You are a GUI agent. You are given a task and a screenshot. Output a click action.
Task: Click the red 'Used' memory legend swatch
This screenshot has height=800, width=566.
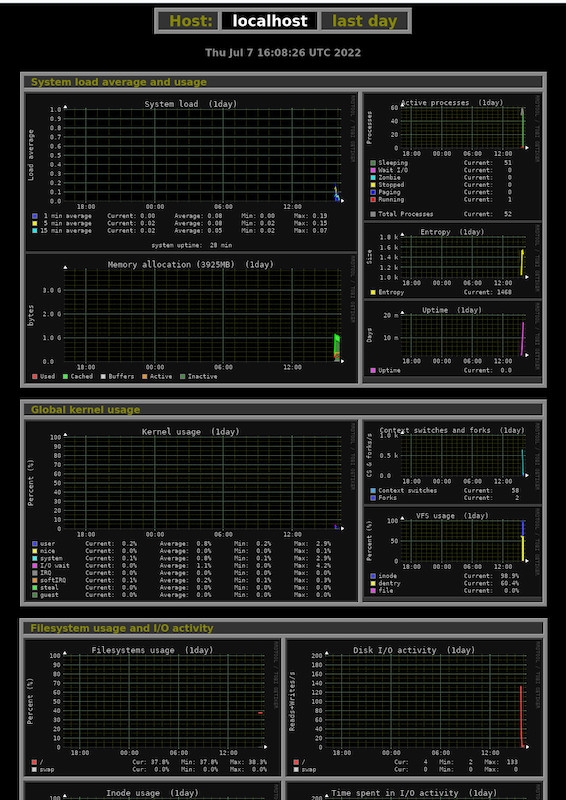coord(35,377)
